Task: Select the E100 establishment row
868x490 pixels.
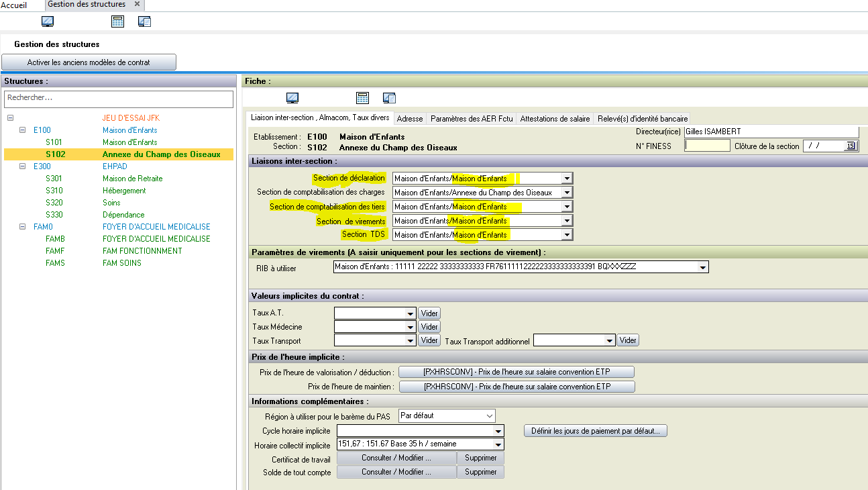Action: click(119, 130)
